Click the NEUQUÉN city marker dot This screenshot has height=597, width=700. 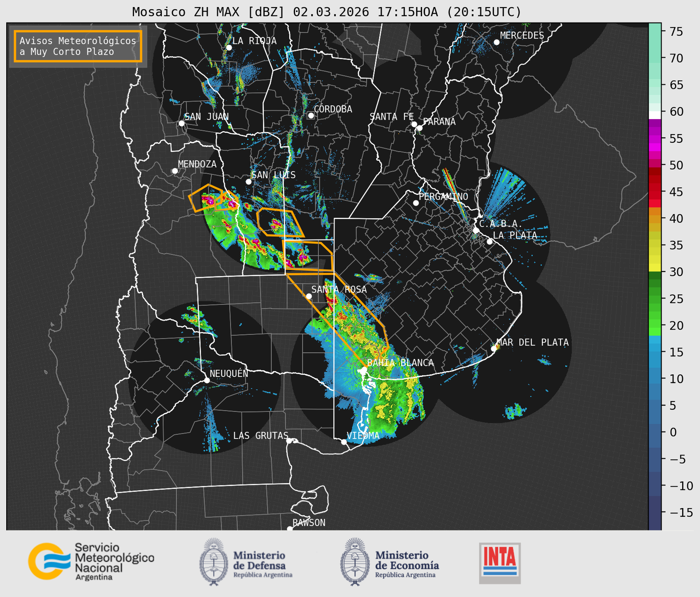tap(207, 380)
